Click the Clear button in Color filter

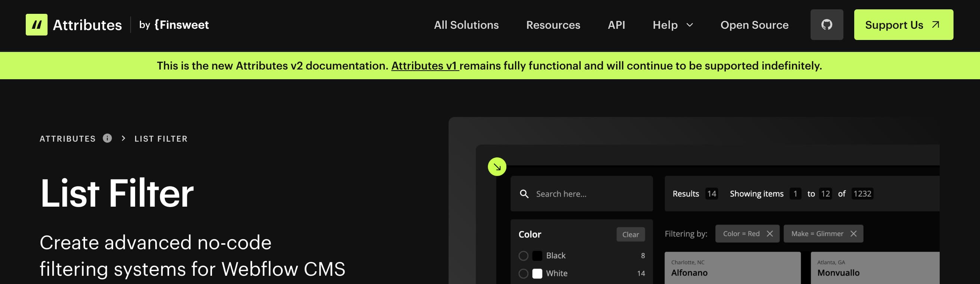pos(630,235)
